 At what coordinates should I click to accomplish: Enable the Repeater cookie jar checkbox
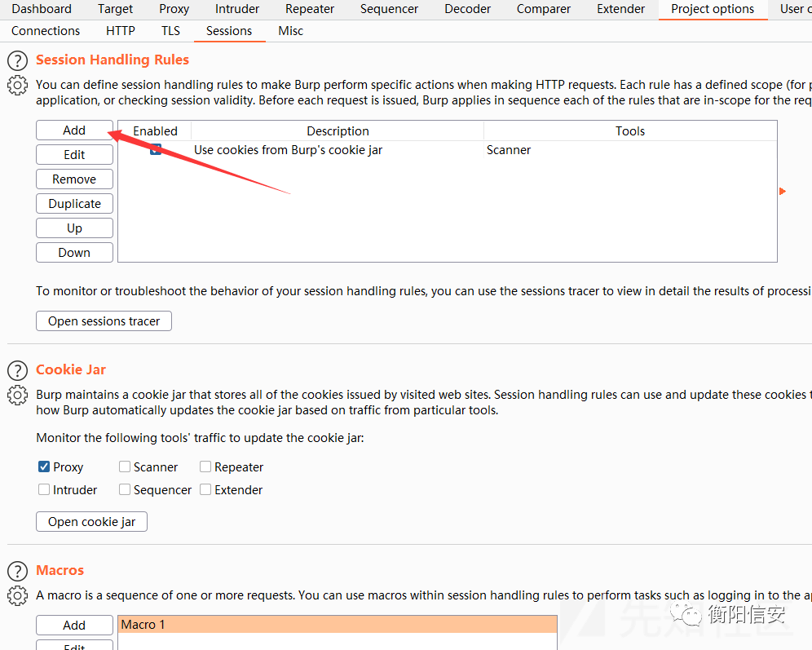click(205, 467)
